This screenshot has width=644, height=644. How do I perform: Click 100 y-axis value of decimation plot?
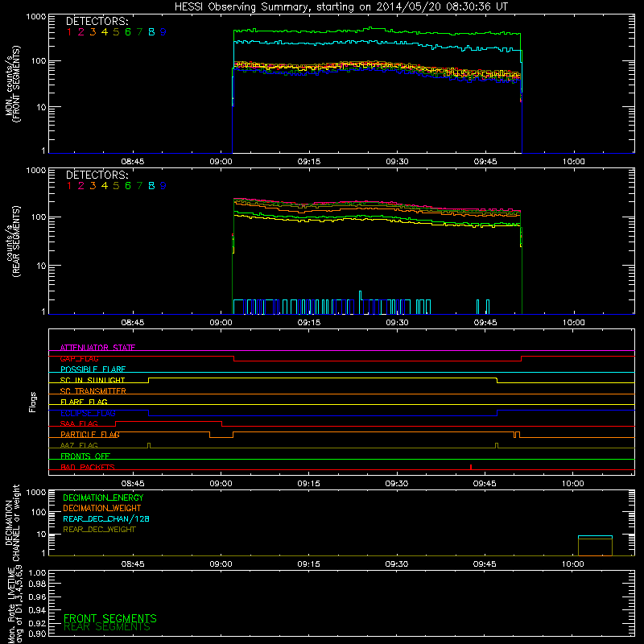[x=39, y=512]
